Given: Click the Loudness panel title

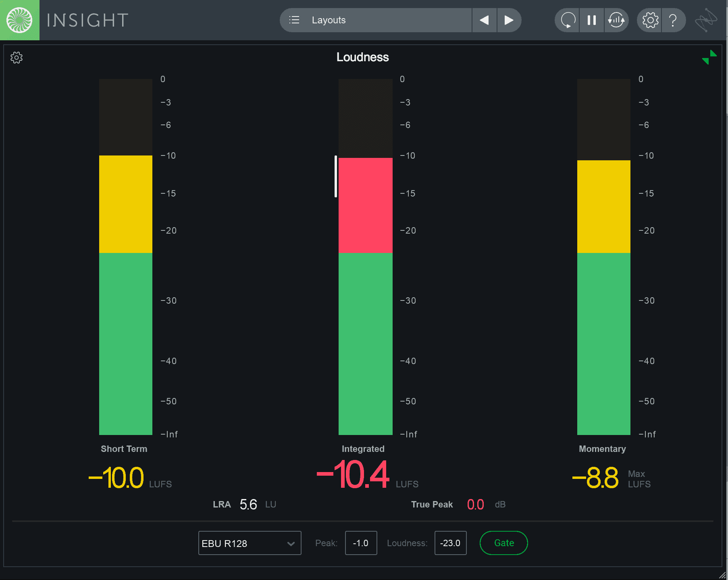Looking at the screenshot, I should [363, 57].
